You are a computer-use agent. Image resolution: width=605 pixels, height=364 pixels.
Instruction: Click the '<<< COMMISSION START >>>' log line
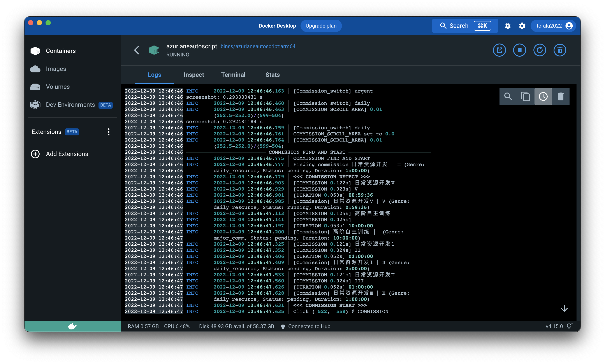[330, 305]
